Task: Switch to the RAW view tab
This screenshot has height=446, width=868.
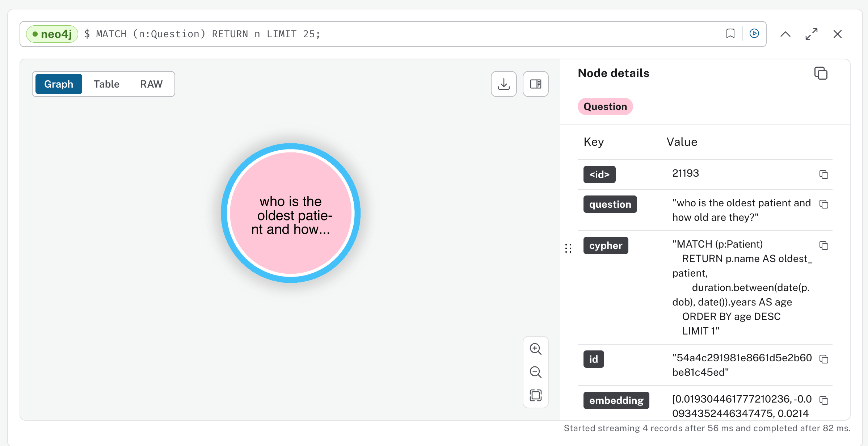Action: click(x=151, y=84)
